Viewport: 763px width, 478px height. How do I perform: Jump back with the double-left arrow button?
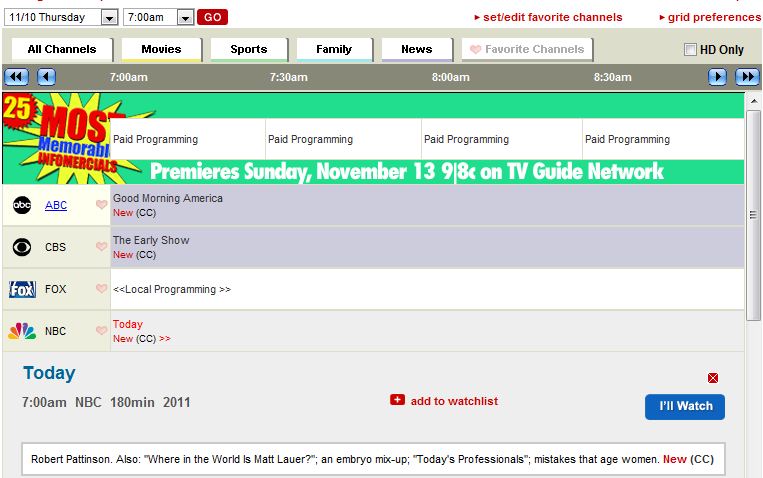[16, 77]
